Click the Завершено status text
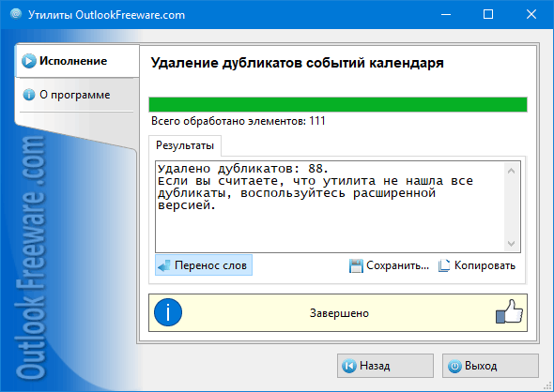This screenshot has width=554, height=392. tap(339, 313)
